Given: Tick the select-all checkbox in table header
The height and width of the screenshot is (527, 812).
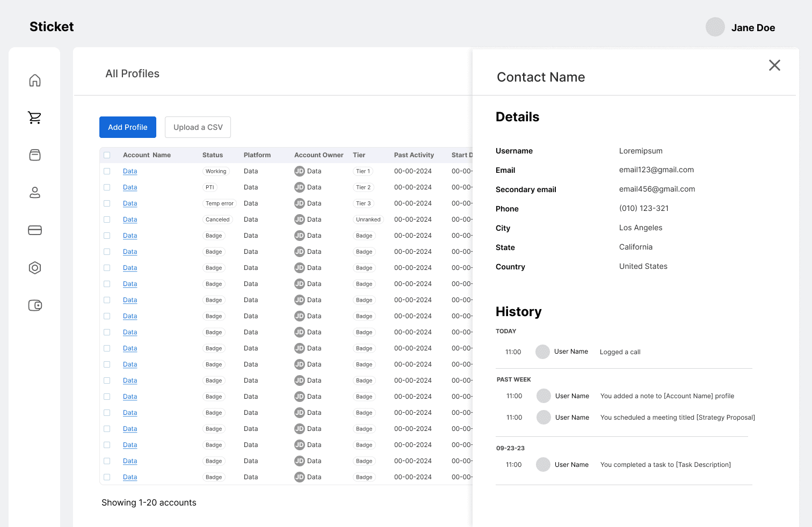Looking at the screenshot, I should (x=107, y=155).
